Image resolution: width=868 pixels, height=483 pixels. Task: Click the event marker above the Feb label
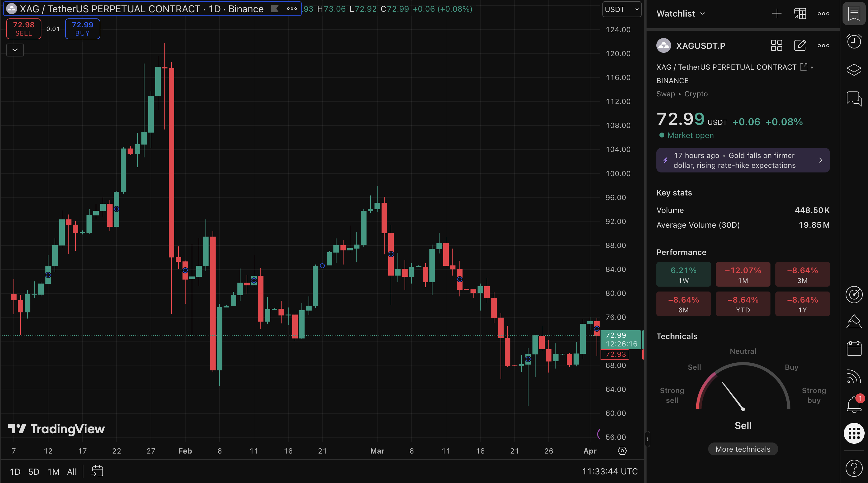185,270
